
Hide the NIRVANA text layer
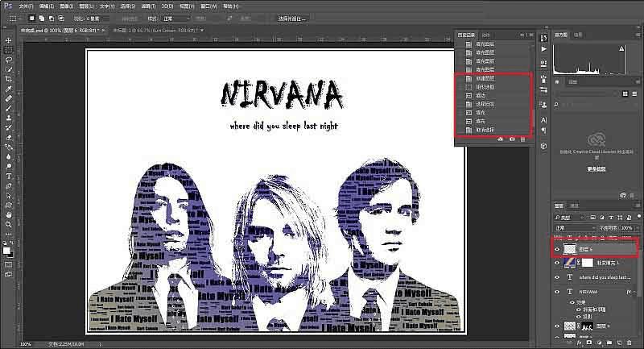click(557, 292)
